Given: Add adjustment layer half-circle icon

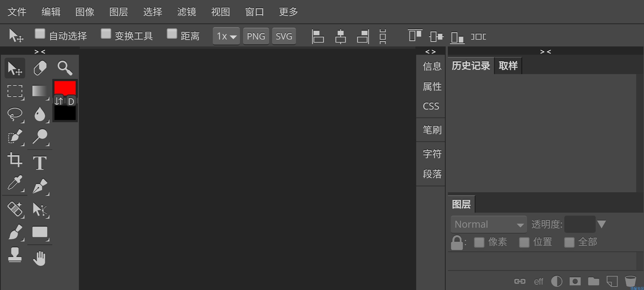Looking at the screenshot, I should point(557,281).
